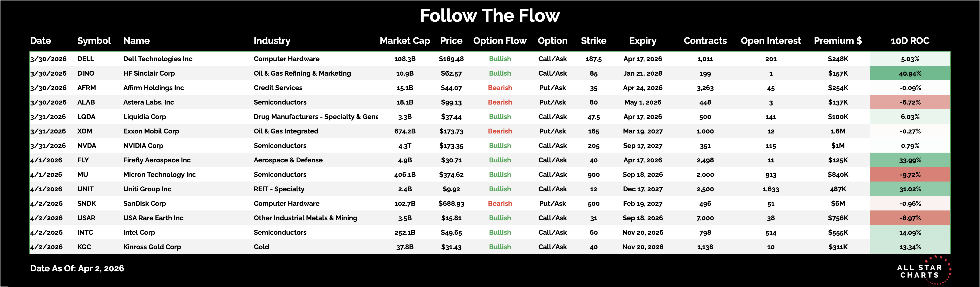This screenshot has width=980, height=287.
Task: Select the green 33.99% ROC cell
Action: click(x=910, y=160)
